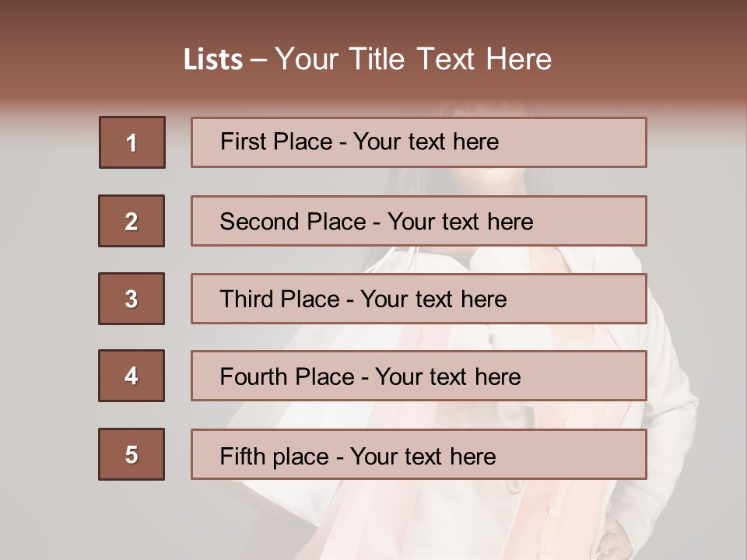This screenshot has width=747, height=560.
Task: Click the slide title text
Action: [x=367, y=59]
